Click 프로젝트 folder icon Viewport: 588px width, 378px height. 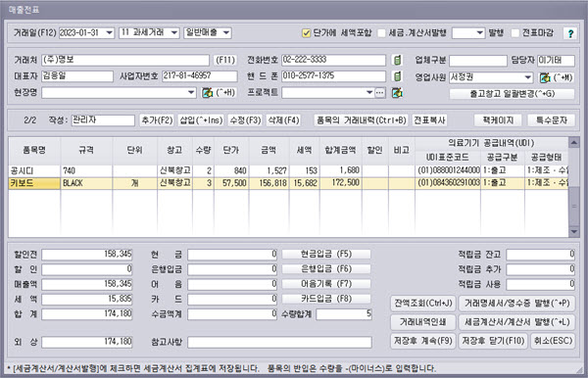[x=397, y=92]
